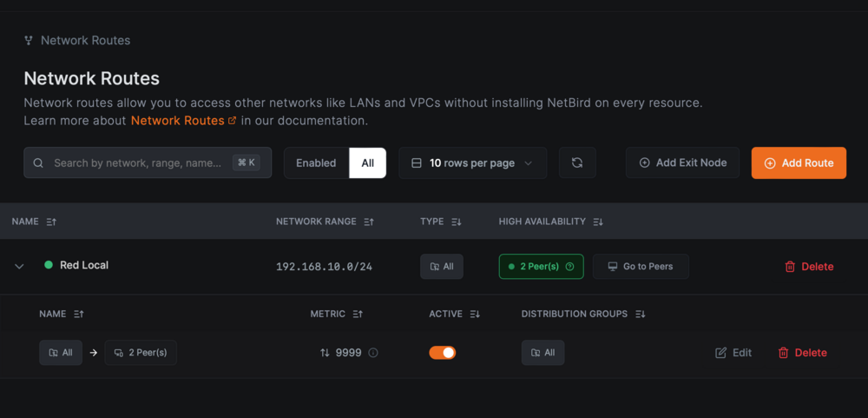The height and width of the screenshot is (418, 868).
Task: Click the red trash icon in Red Local row
Action: [x=790, y=267]
